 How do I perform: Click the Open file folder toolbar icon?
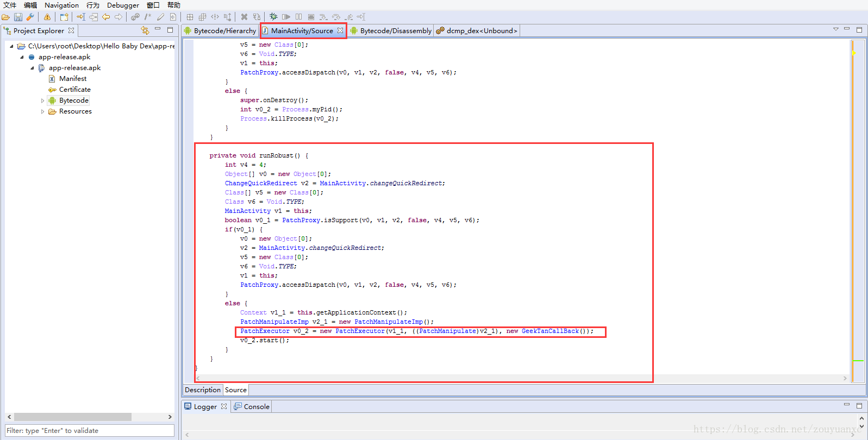(x=5, y=17)
